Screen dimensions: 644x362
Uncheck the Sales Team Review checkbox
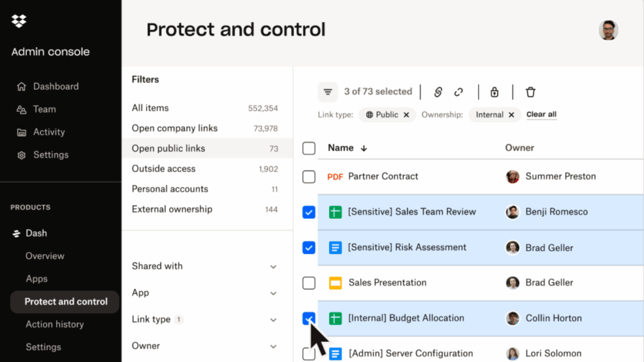tap(309, 212)
